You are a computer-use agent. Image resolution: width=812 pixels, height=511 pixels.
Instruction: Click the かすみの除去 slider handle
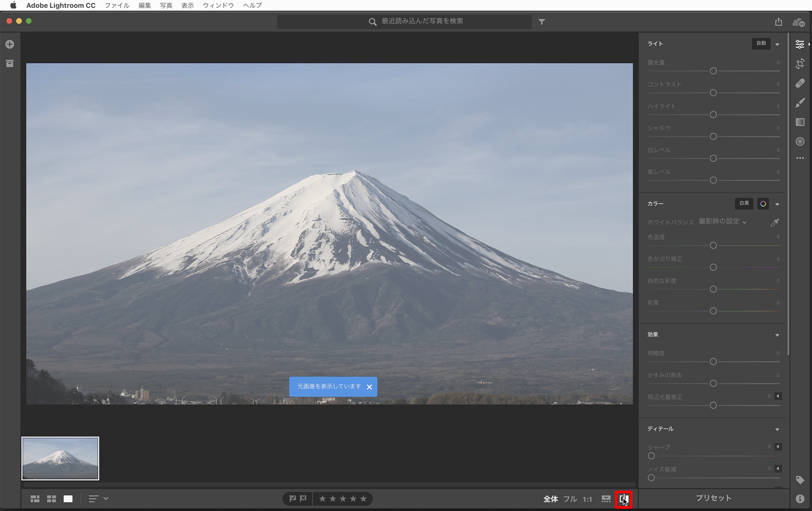pyautogui.click(x=713, y=383)
